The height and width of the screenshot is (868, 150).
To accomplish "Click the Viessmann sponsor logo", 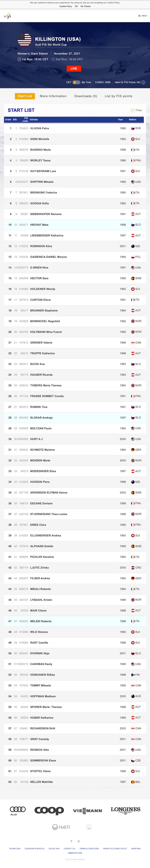I will click(87, 810).
